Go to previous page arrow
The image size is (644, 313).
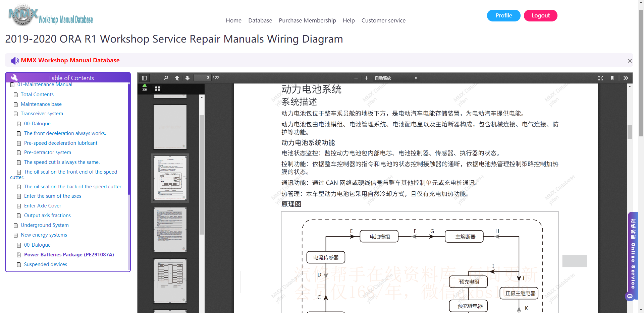pos(177,78)
